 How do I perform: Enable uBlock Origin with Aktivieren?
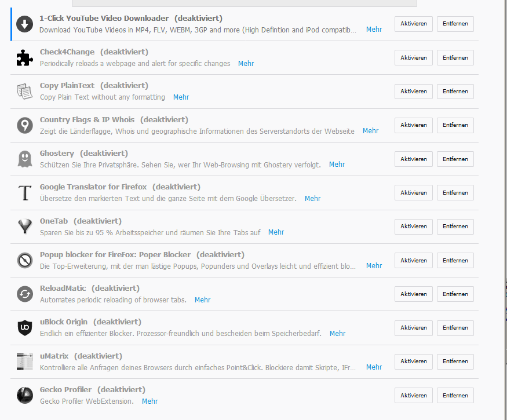pos(413,328)
